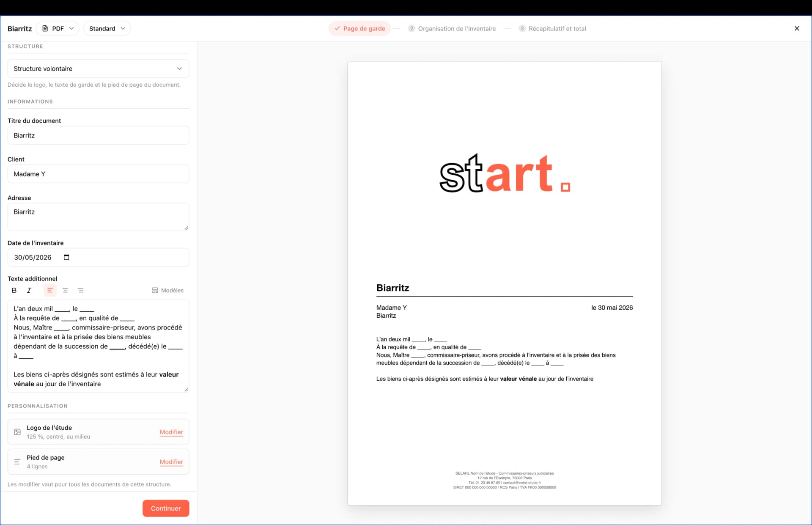The image size is (812, 525).
Task: Click the '125 %, centré, au milieu' text
Action: pos(58,437)
